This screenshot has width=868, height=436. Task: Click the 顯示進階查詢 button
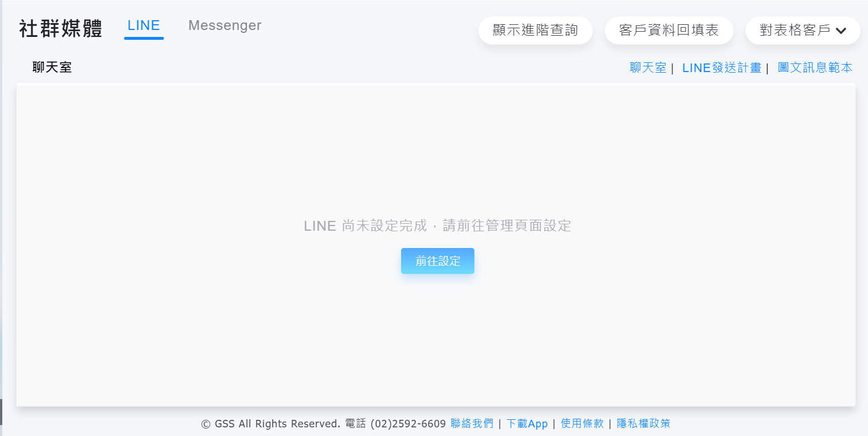[535, 31]
